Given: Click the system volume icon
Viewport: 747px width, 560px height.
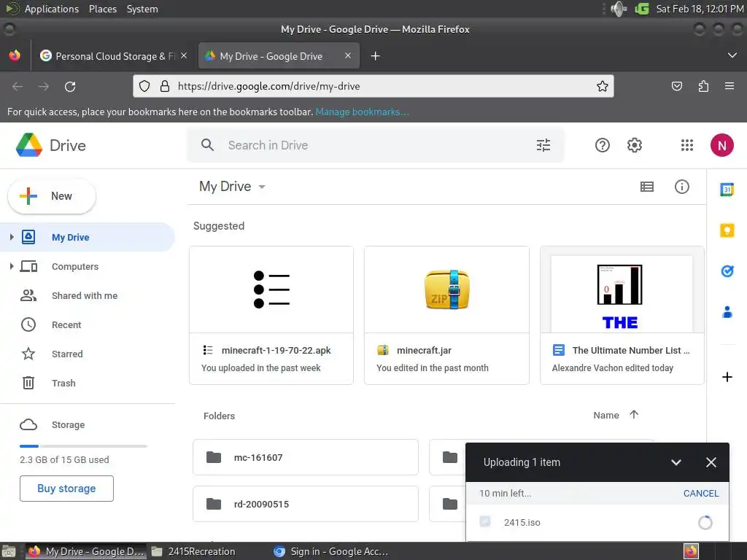Looking at the screenshot, I should (x=619, y=9).
